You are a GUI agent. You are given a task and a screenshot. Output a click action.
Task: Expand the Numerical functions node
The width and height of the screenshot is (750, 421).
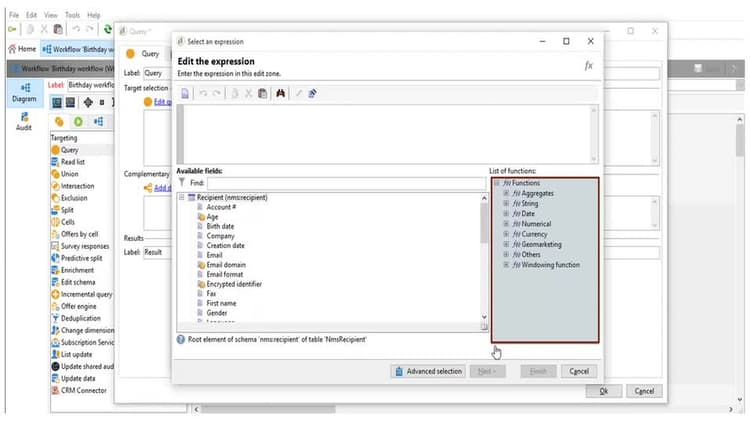(506, 224)
